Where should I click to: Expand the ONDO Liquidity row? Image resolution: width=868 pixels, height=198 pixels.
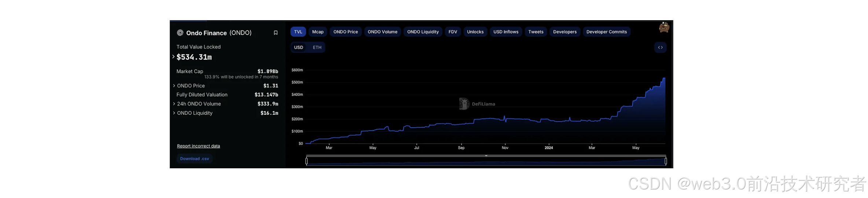tap(174, 113)
